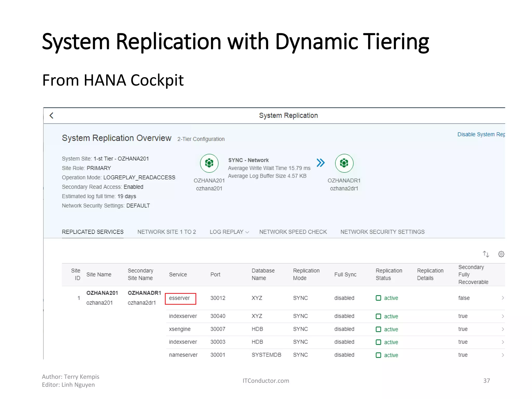The height and width of the screenshot is (399, 532).
Task: Select the esserver service cell
Action: pos(179,298)
